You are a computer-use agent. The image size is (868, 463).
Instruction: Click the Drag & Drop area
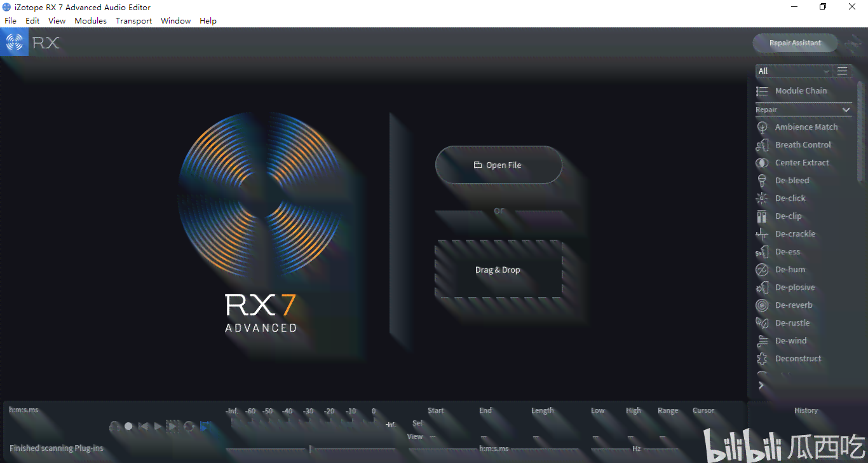point(498,270)
